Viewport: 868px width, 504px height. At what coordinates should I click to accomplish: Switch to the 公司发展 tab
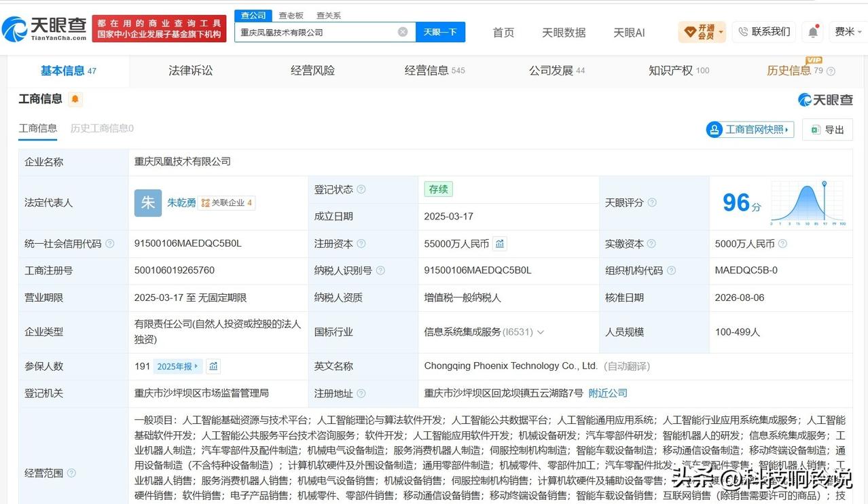click(x=557, y=71)
